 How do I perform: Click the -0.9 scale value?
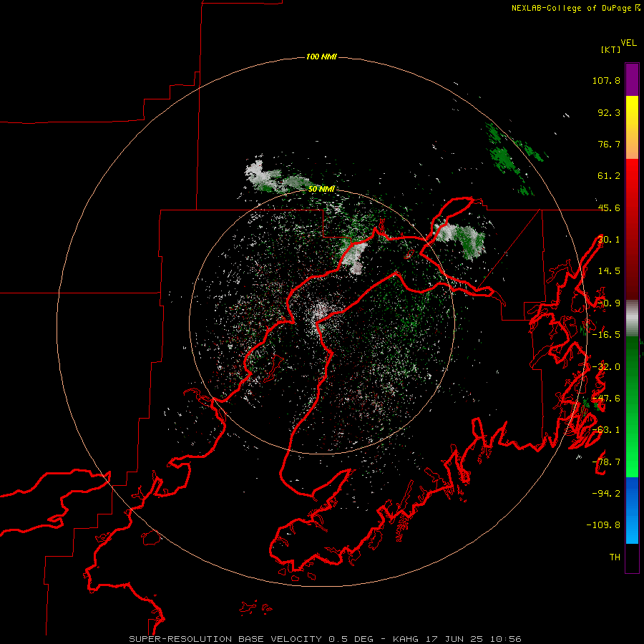tap(609, 303)
